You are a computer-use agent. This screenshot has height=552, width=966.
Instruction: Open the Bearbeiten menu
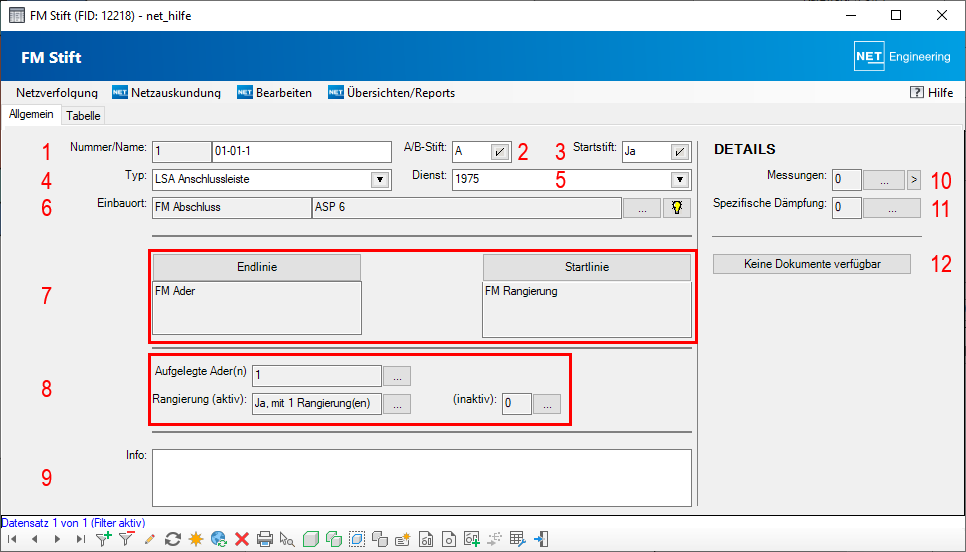(275, 92)
